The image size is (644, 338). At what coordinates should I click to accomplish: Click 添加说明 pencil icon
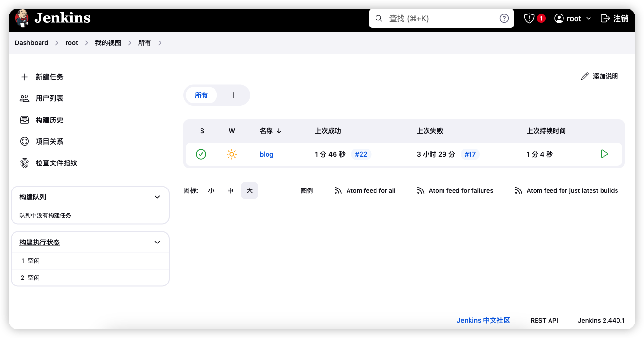coord(585,76)
